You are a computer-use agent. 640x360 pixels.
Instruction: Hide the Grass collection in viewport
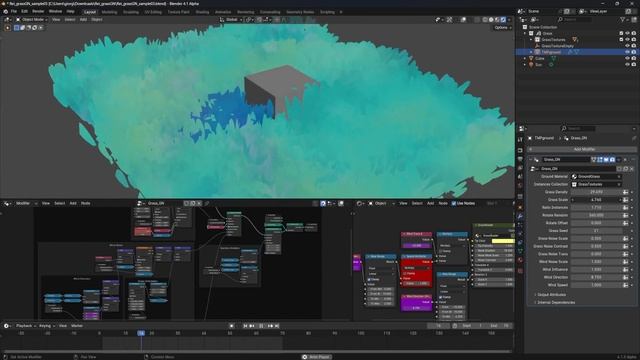pyautogui.click(x=628, y=33)
